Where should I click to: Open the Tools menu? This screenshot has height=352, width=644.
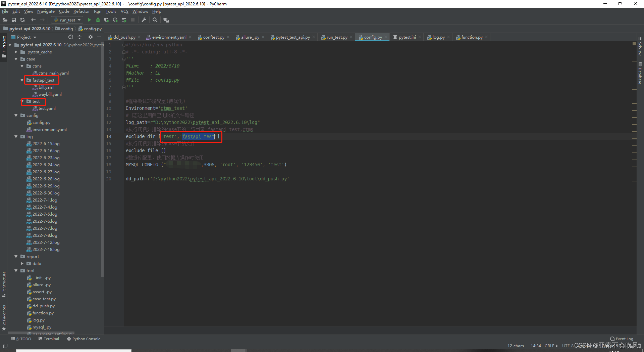coord(111,11)
